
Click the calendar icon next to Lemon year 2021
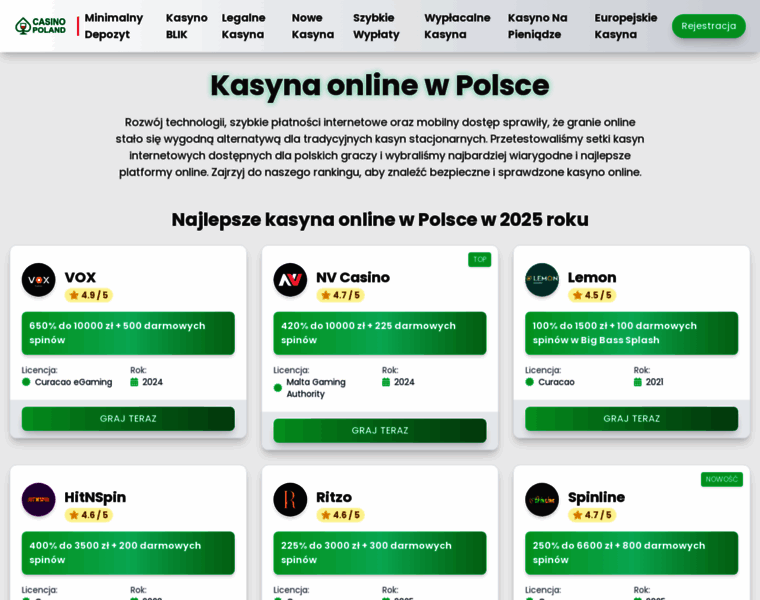[x=637, y=382]
